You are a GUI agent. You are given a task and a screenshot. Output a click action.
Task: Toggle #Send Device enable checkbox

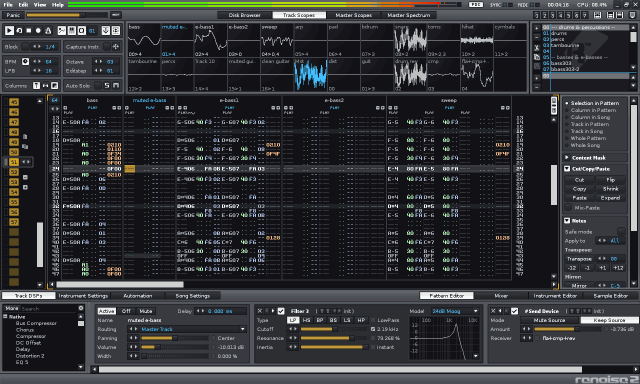click(514, 311)
